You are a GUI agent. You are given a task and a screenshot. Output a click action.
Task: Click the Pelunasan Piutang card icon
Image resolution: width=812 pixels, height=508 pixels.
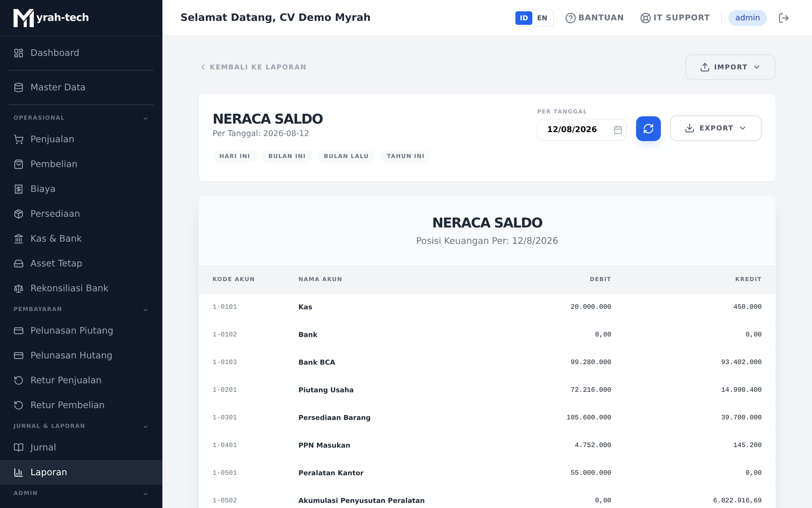point(18,331)
